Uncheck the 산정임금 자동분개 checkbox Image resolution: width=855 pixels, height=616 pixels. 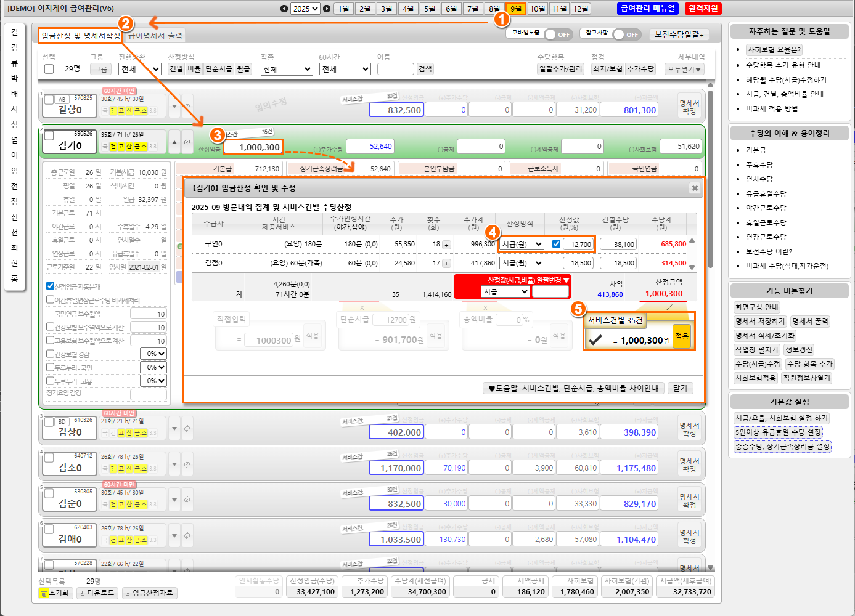(51, 286)
